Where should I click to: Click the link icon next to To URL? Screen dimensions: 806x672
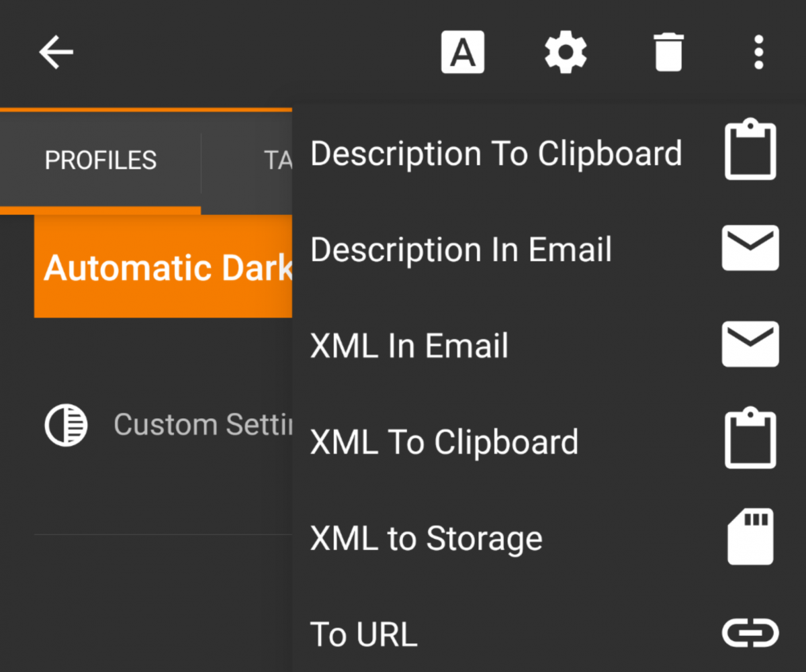pos(750,632)
